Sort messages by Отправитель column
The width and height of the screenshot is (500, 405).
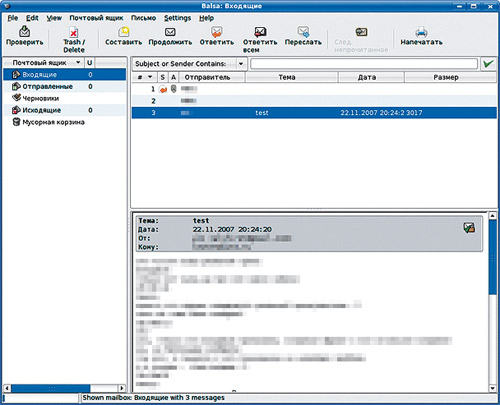tap(212, 77)
